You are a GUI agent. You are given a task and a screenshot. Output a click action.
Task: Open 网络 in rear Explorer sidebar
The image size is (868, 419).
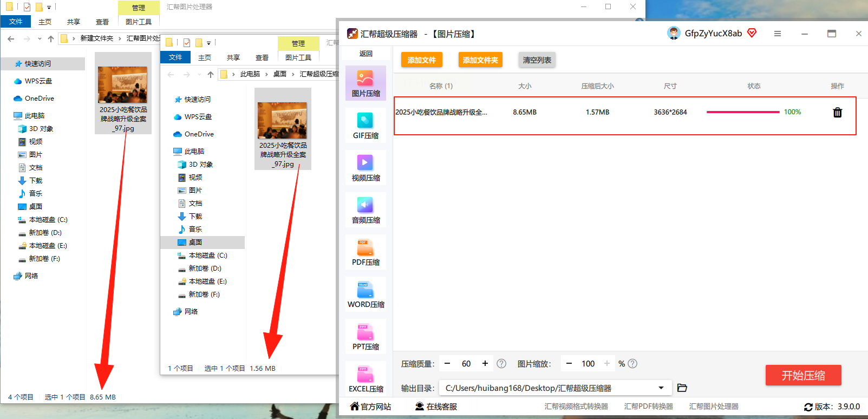tap(26, 276)
